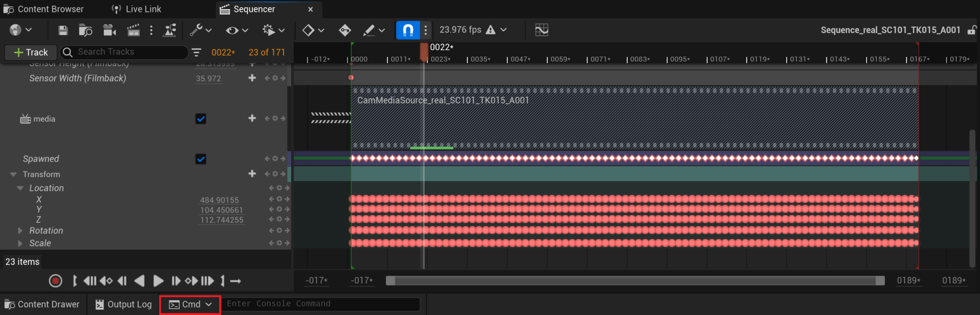980x315 pixels.
Task: Open the 23.976 fps frame rate dropdown
Action: 473,30
